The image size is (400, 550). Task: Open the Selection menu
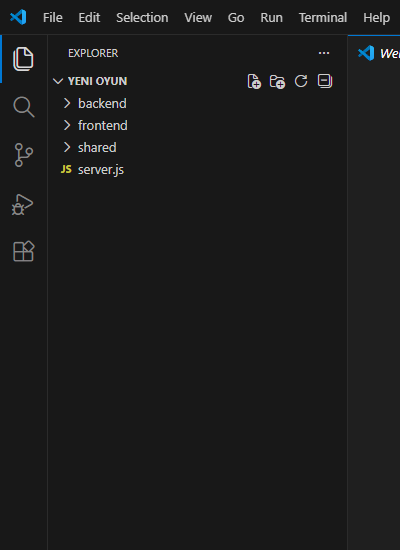click(x=142, y=18)
